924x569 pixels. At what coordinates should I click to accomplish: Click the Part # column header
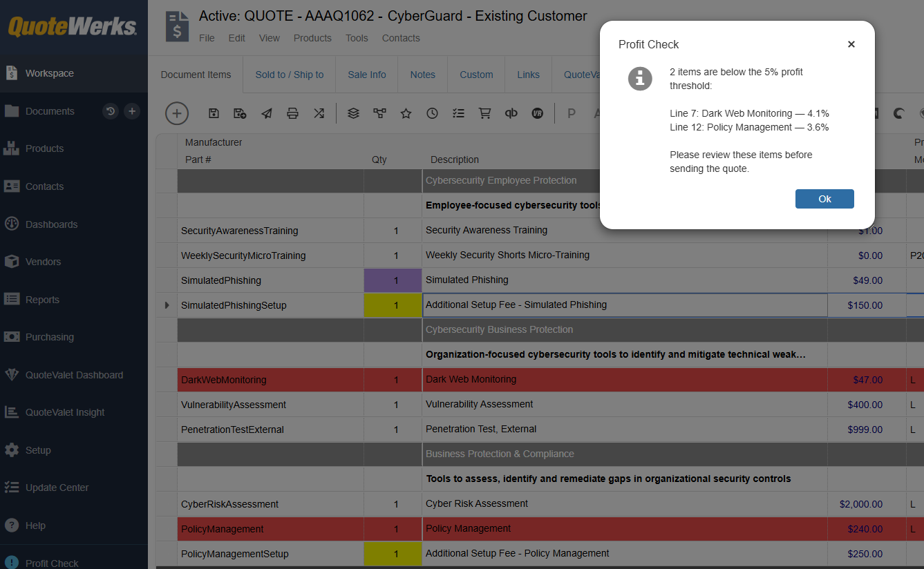click(x=198, y=160)
